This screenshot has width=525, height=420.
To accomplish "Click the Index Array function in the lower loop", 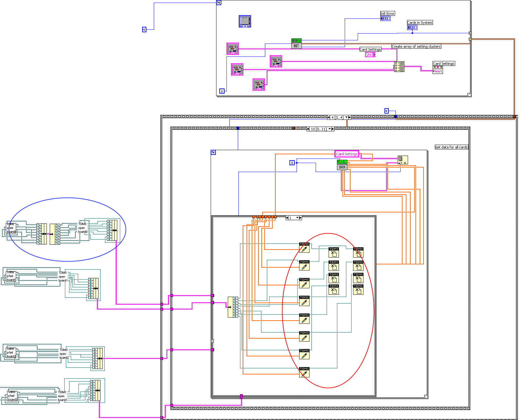I will [x=403, y=160].
